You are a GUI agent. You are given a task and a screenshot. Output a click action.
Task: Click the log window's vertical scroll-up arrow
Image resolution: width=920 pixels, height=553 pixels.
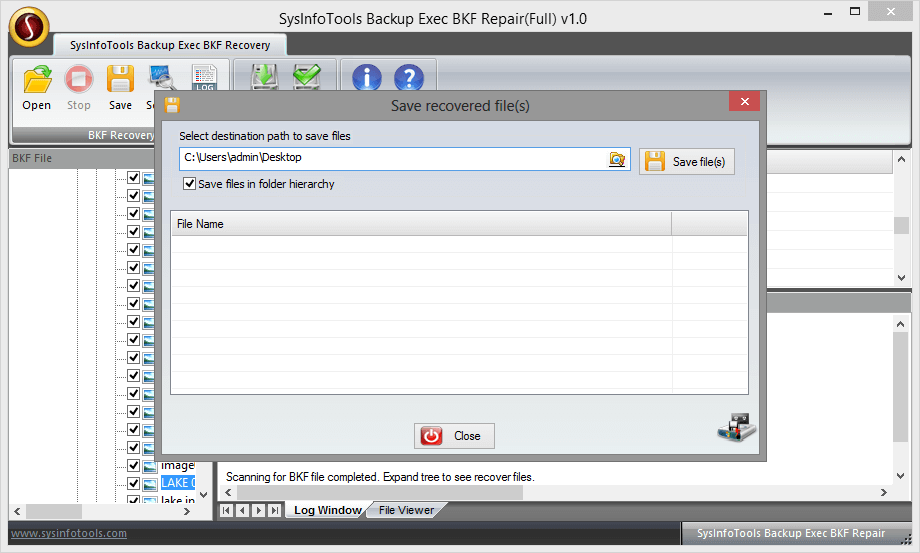(x=901, y=324)
